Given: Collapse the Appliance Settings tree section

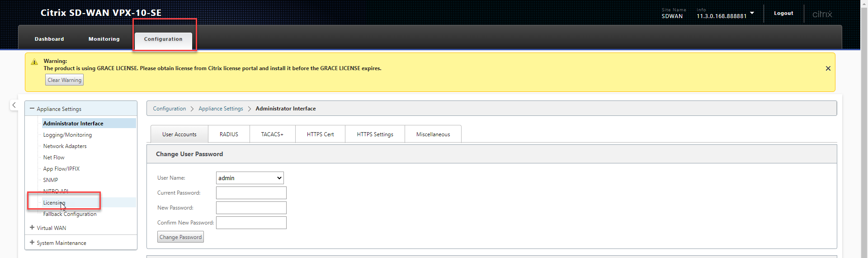Looking at the screenshot, I should click(x=32, y=109).
